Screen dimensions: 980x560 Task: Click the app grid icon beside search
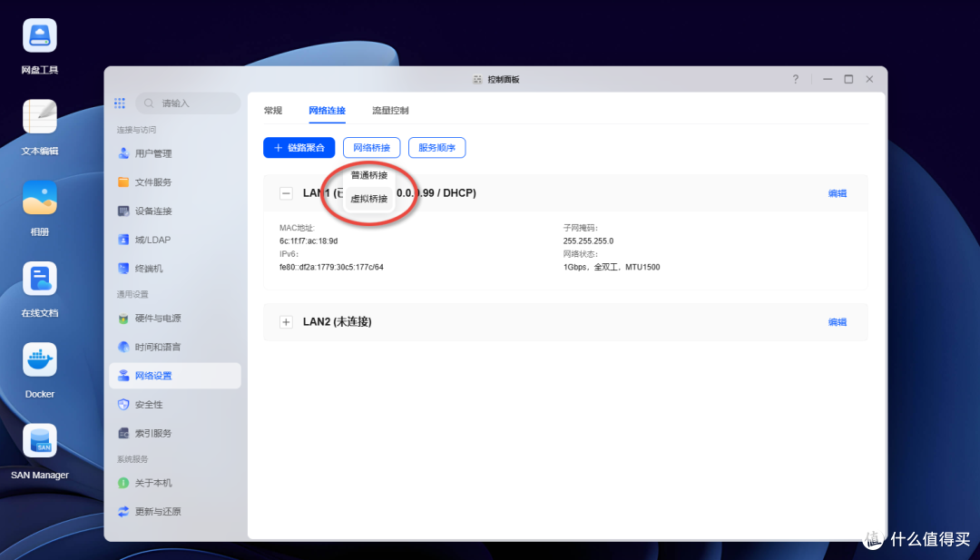click(x=120, y=103)
